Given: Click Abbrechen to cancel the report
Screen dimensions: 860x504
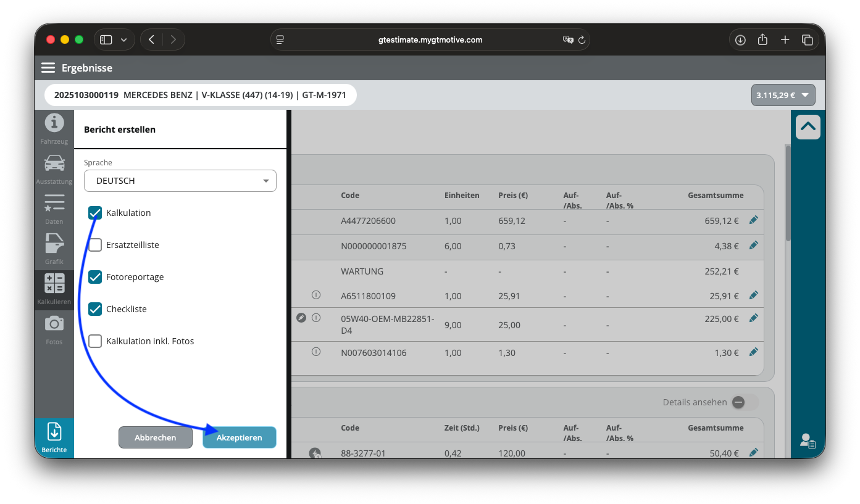Looking at the screenshot, I should click(156, 437).
